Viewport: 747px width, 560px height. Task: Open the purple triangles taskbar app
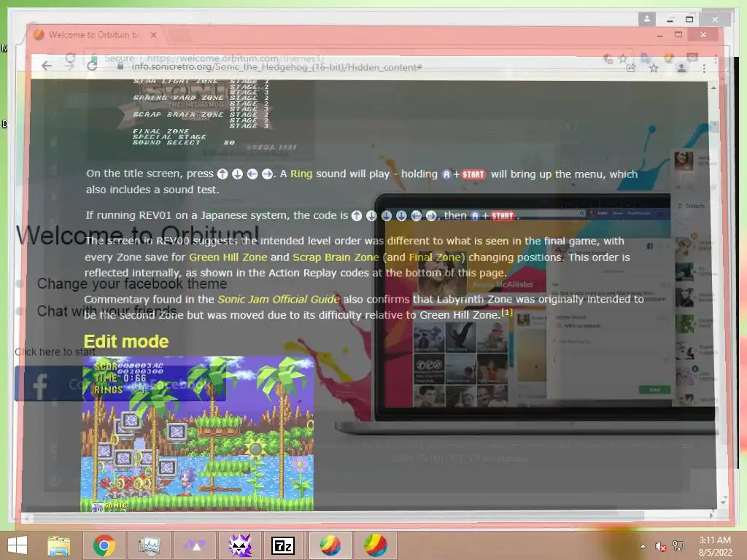click(x=194, y=545)
